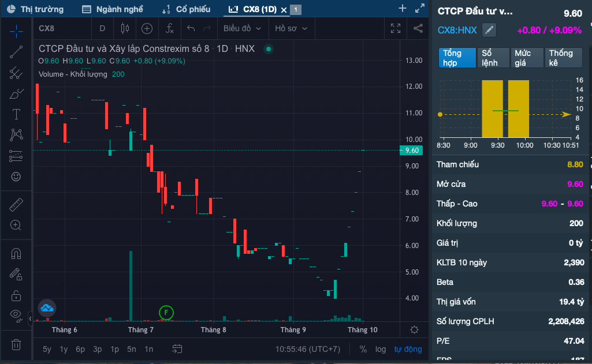Screen dimensions: 592x364
Task: Share the chart via share icon
Action: 418,28
